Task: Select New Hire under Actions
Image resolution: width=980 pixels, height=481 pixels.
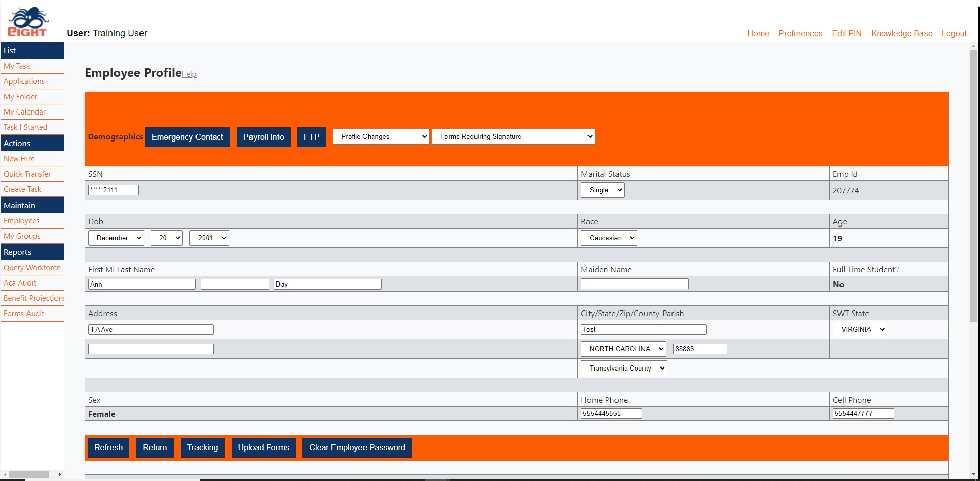Action: pos(19,158)
